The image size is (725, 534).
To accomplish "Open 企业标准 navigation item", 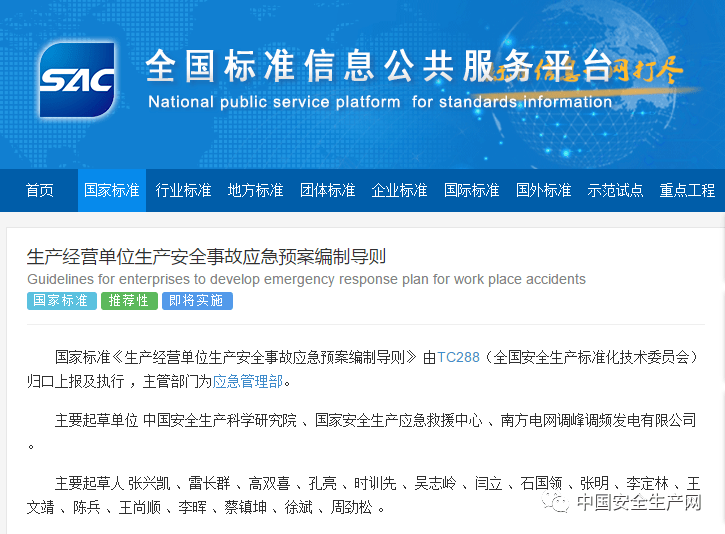I will (x=399, y=190).
